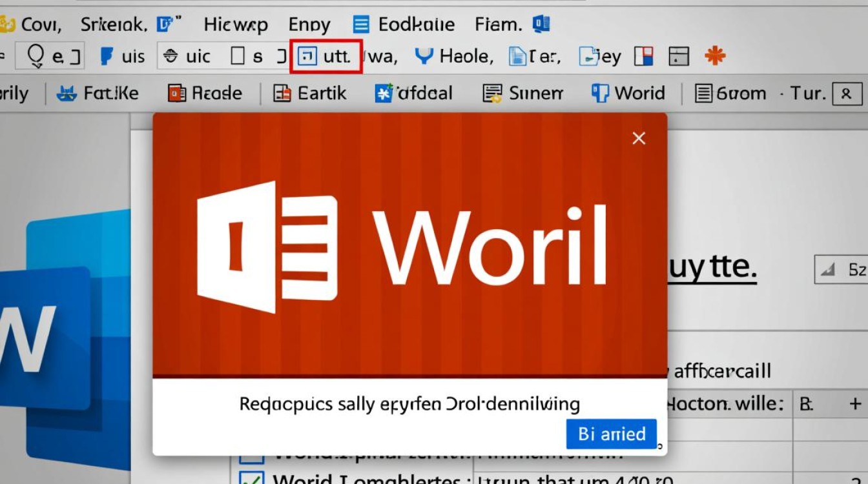This screenshot has width=868, height=484.
Task: Click the round icon beside 'uic'
Action: coord(170,56)
